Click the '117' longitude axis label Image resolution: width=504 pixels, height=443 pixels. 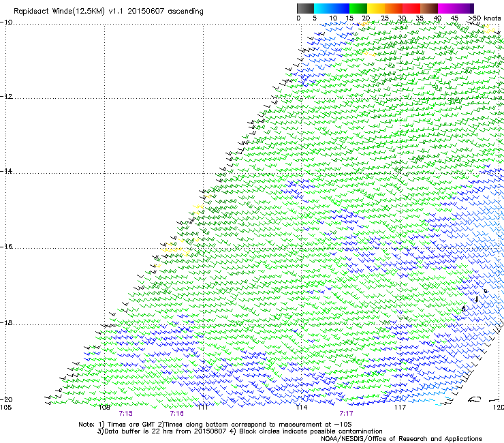400,408
